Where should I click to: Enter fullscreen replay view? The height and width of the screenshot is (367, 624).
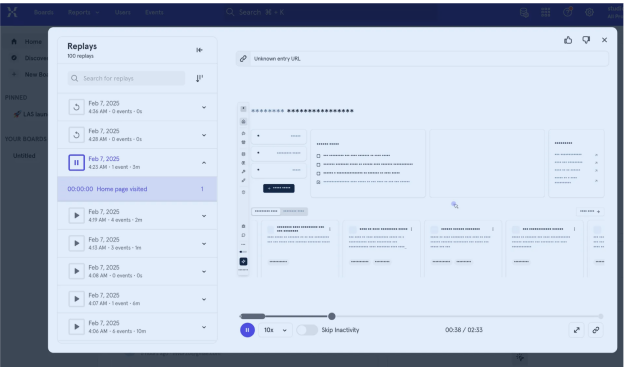click(x=577, y=330)
